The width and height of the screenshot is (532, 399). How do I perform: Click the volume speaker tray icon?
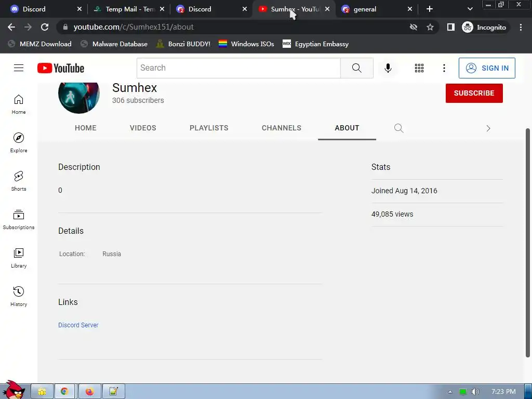click(x=475, y=392)
